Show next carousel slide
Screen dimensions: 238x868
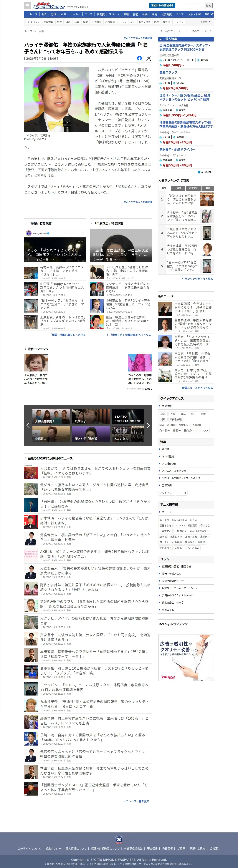click(148, 425)
